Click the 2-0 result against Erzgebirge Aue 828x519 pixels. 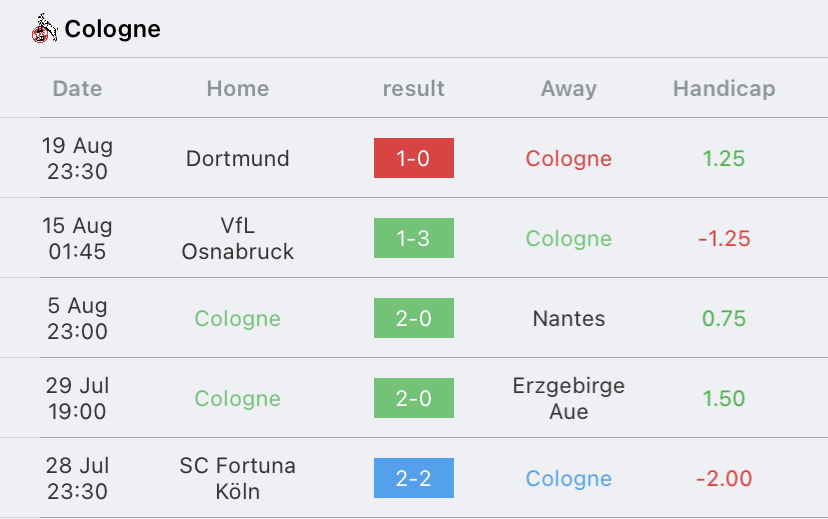413,398
